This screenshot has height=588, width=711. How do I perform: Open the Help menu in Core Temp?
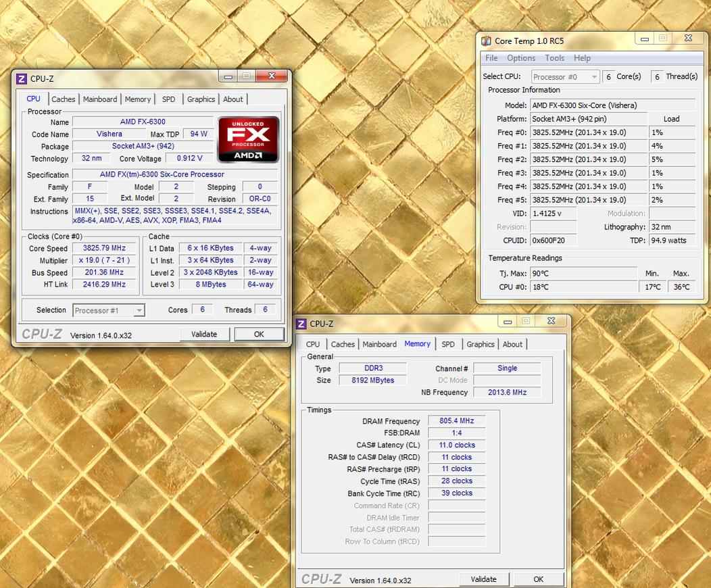click(582, 58)
